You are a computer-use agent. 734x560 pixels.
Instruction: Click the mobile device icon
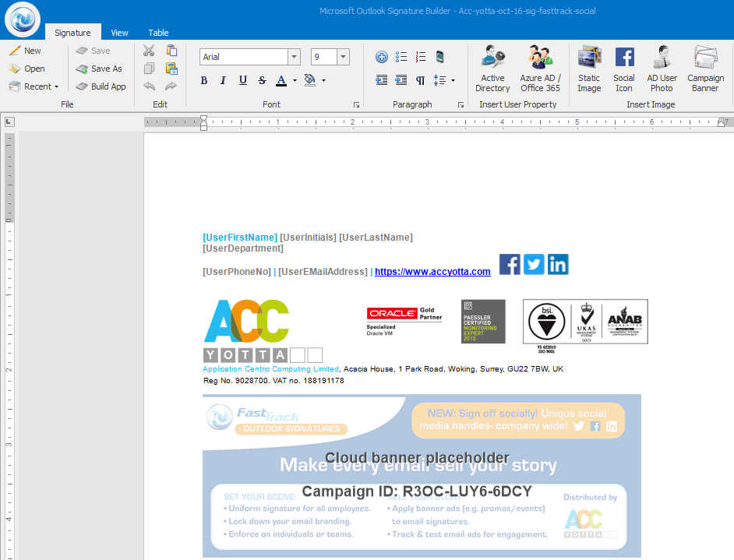click(x=439, y=57)
